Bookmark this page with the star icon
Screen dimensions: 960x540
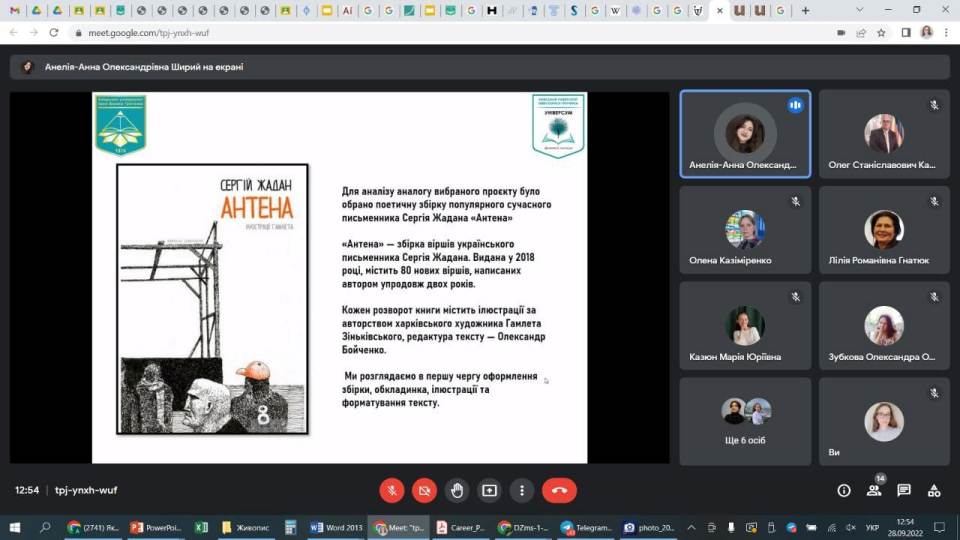point(881,32)
